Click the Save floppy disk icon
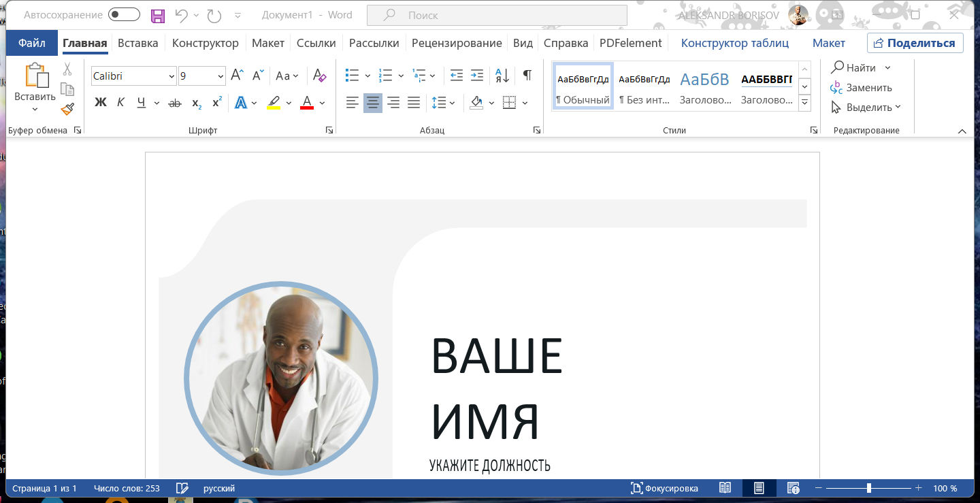980x503 pixels. [158, 15]
